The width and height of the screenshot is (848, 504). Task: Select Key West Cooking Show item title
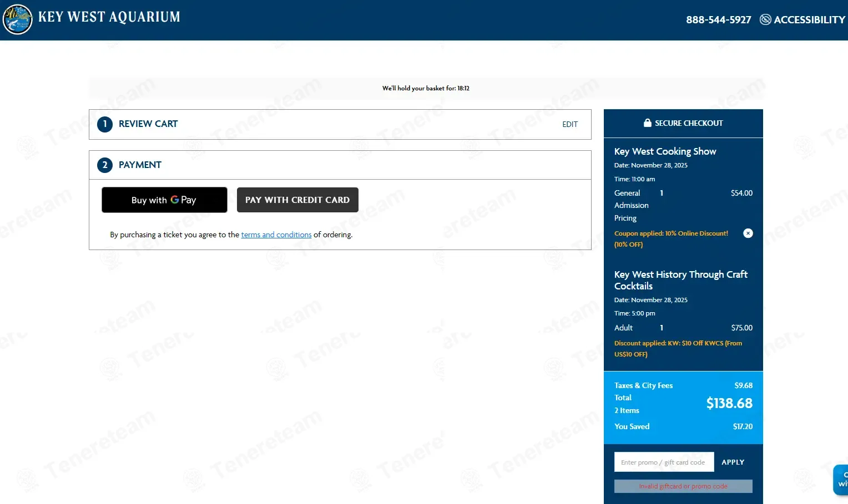click(665, 151)
